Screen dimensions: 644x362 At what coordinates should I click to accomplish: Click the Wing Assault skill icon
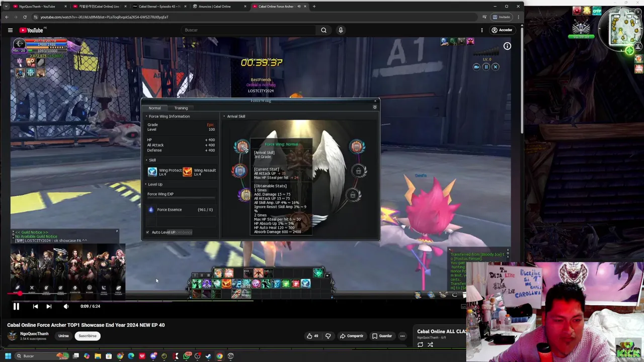[x=187, y=172]
